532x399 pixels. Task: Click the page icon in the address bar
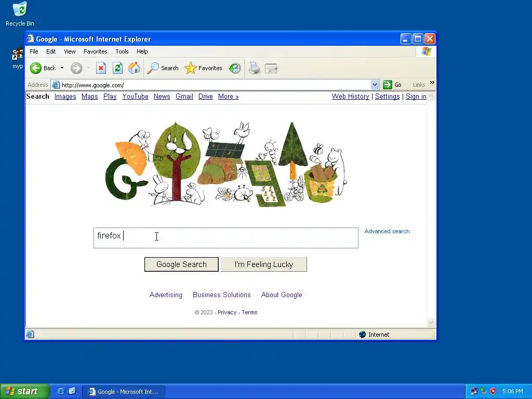tap(56, 85)
